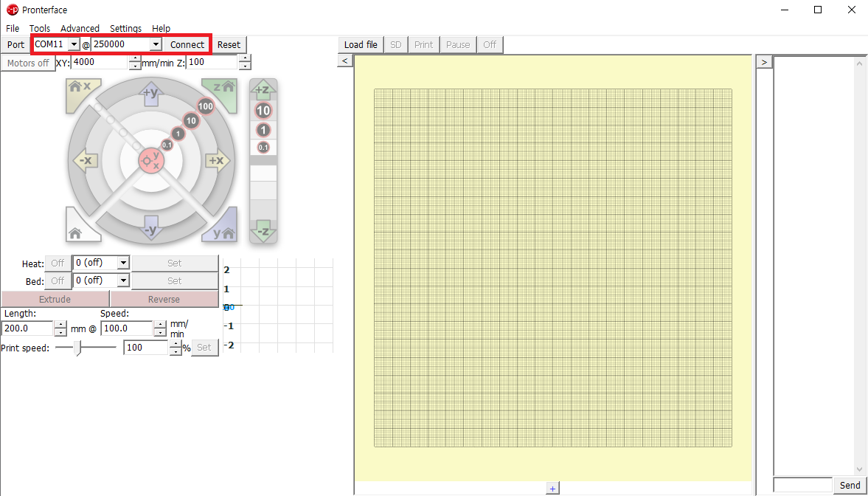Open the Advanced menu
The image size is (868, 496).
80,28
